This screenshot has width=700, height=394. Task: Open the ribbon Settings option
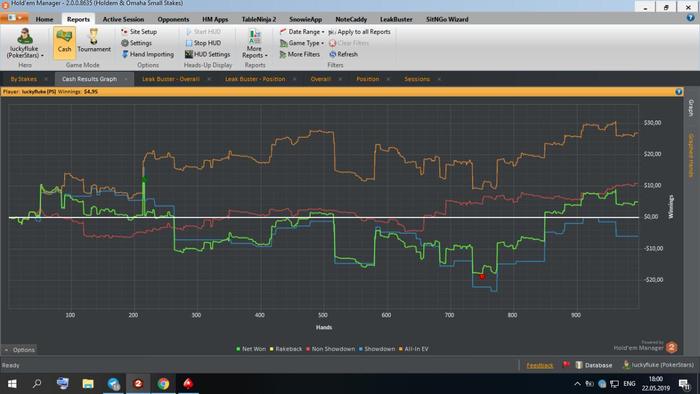(136, 43)
